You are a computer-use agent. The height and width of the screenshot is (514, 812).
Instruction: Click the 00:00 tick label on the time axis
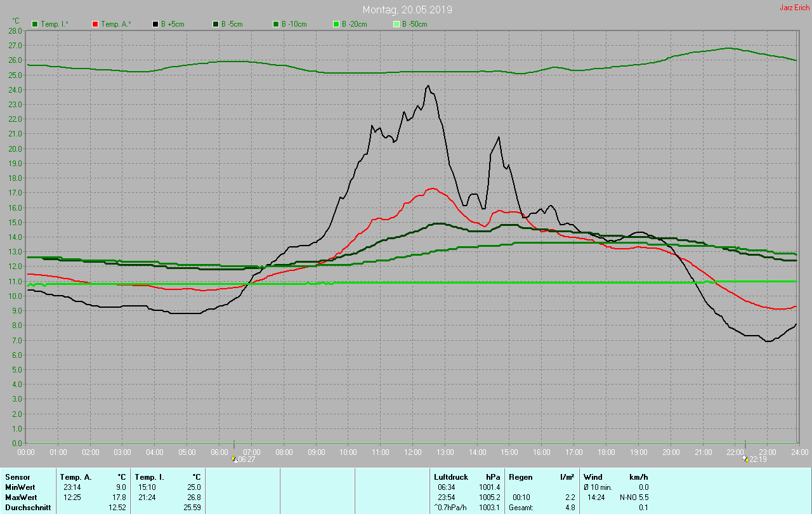tap(26, 452)
